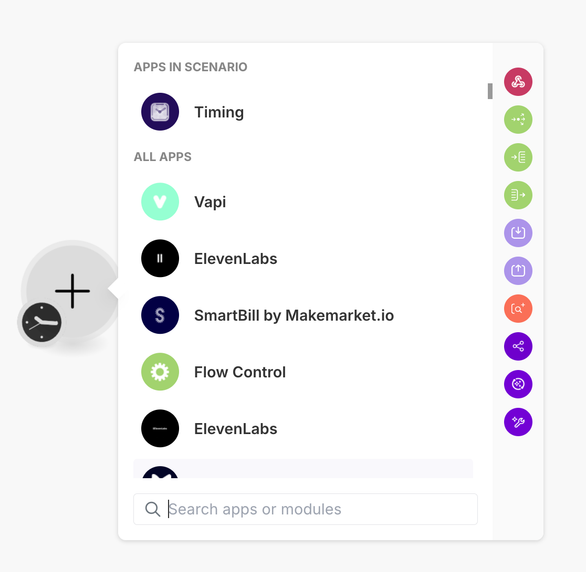Click the Search apps or modules field
The height and width of the screenshot is (572, 586).
pyautogui.click(x=305, y=509)
